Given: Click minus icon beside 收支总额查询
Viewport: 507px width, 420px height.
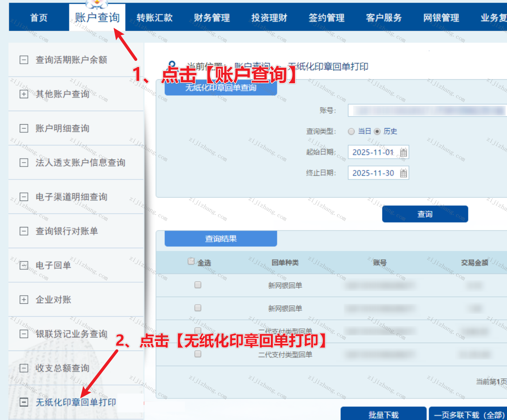Looking at the screenshot, I should (x=24, y=368).
